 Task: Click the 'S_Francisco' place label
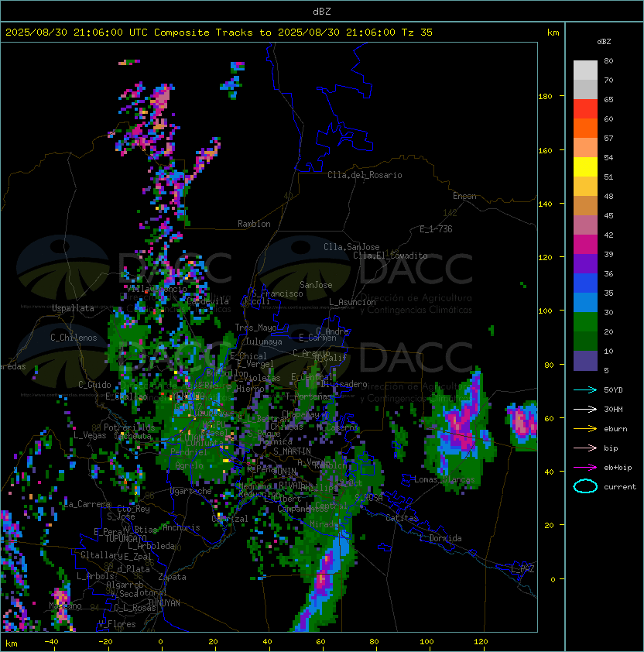pyautogui.click(x=277, y=293)
